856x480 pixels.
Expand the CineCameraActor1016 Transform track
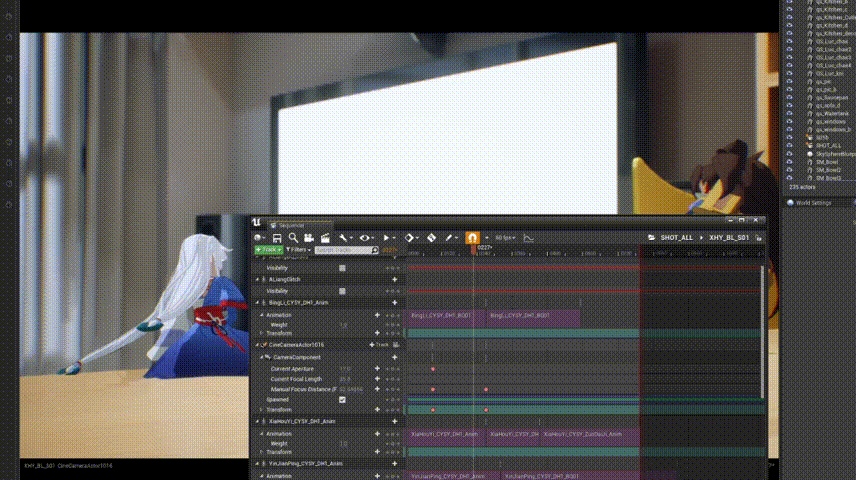point(261,410)
